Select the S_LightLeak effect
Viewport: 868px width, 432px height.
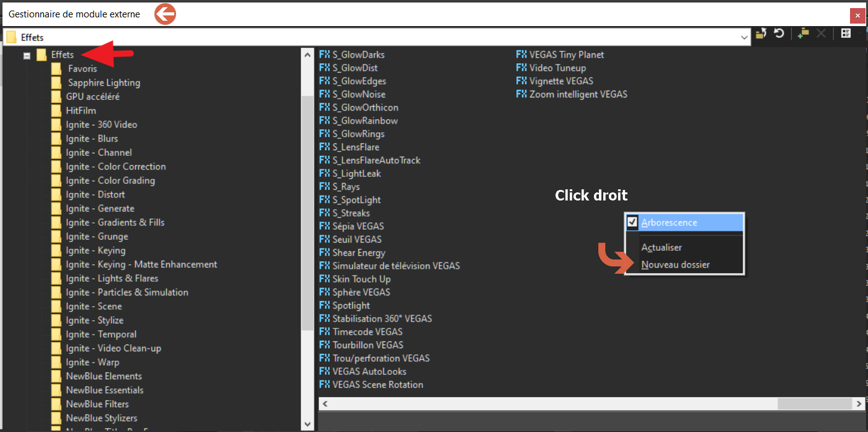pyautogui.click(x=356, y=174)
